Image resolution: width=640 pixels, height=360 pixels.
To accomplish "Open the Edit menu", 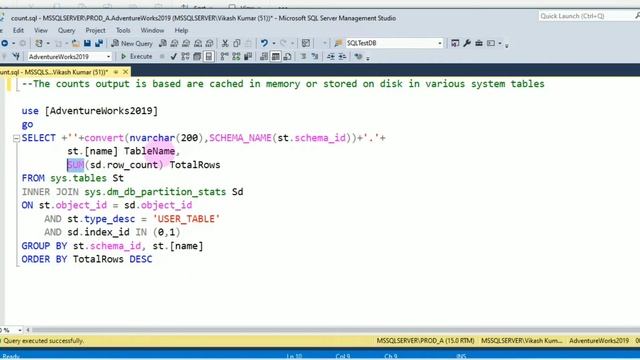I will 18,30.
